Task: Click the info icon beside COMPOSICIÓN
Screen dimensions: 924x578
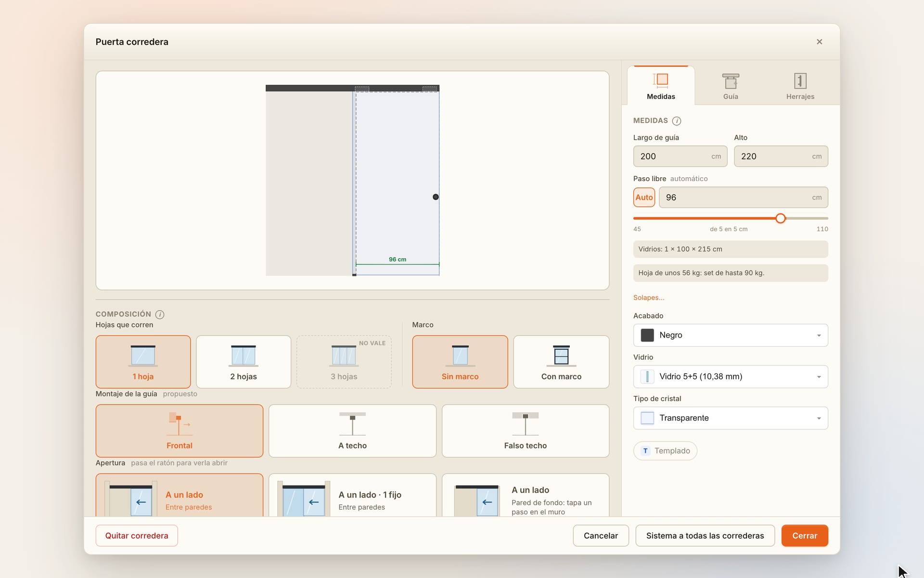Action: 160,315
